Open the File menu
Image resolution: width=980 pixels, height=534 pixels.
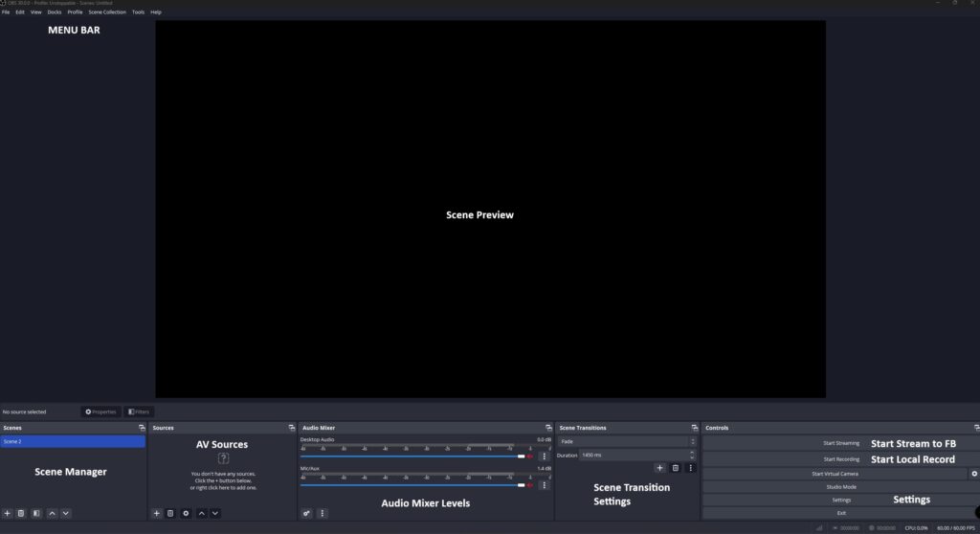[6, 11]
